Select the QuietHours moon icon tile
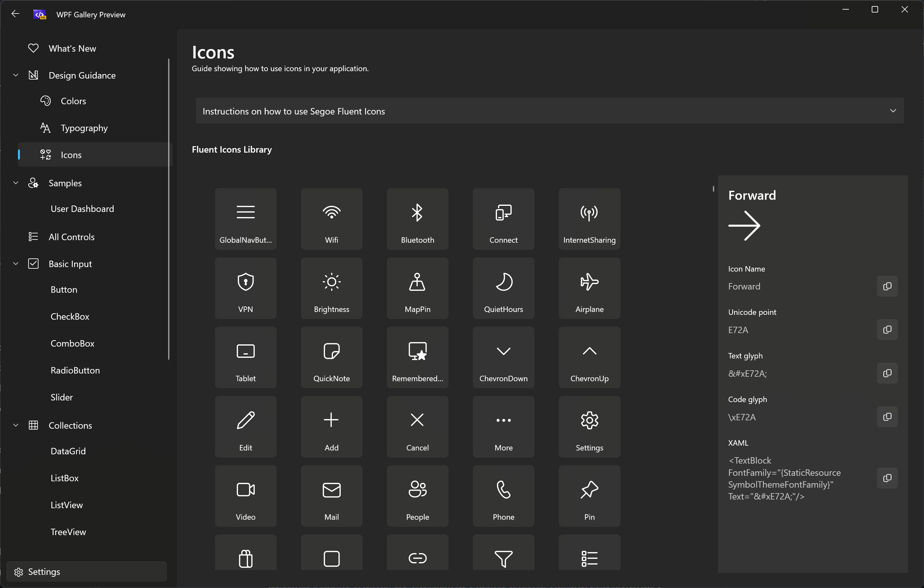924x588 pixels. coord(503,288)
